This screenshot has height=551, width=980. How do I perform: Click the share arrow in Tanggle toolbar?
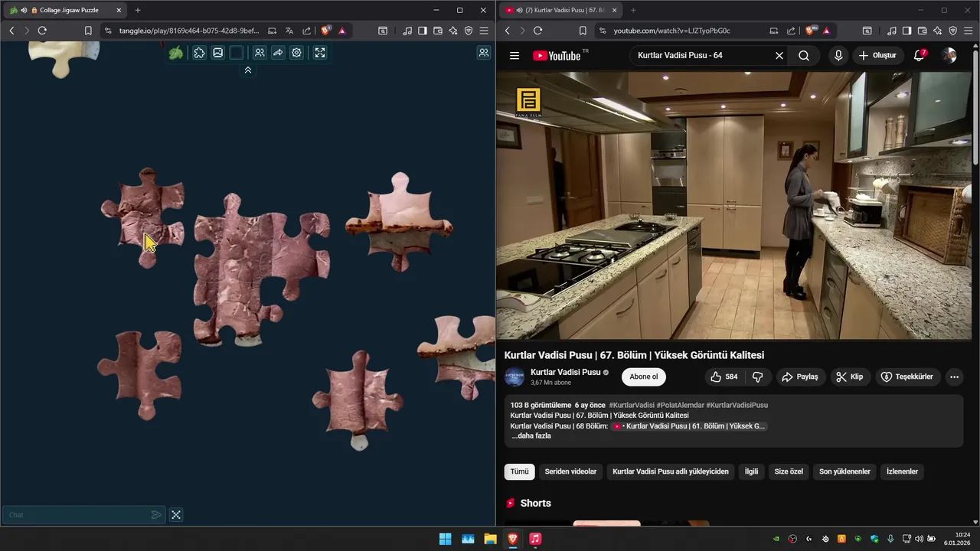(278, 53)
